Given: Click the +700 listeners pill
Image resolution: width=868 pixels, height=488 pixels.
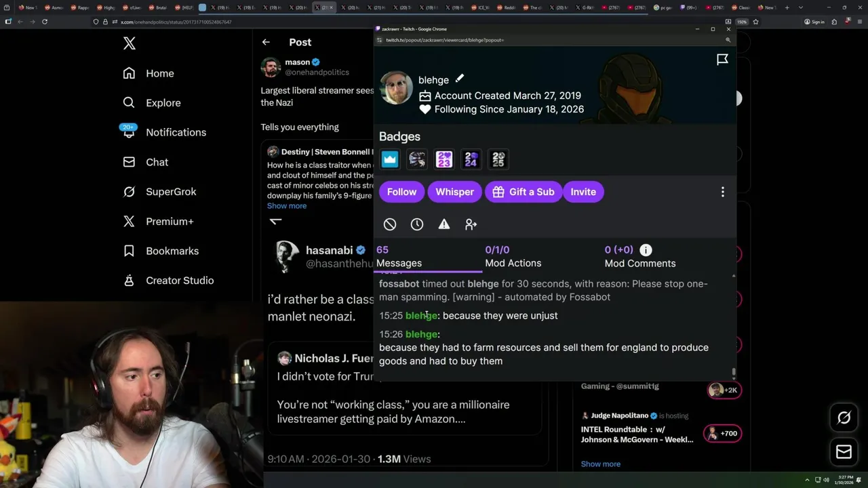Looking at the screenshot, I should coord(722,434).
